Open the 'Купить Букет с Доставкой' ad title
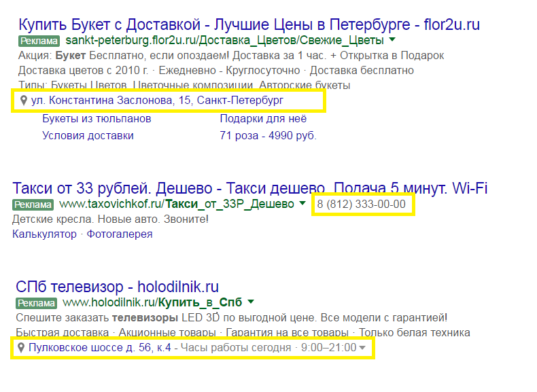 coord(249,24)
